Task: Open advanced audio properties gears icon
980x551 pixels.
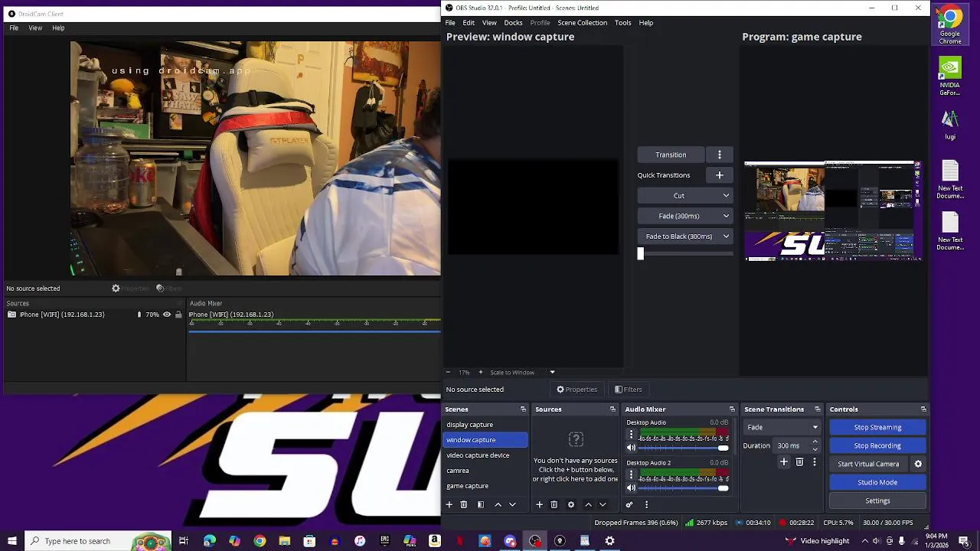Action: point(629,505)
